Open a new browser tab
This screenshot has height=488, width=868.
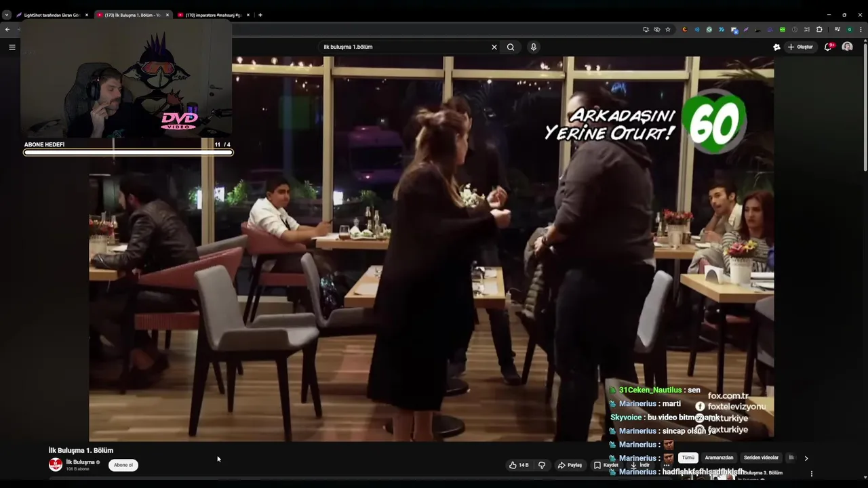(x=260, y=15)
